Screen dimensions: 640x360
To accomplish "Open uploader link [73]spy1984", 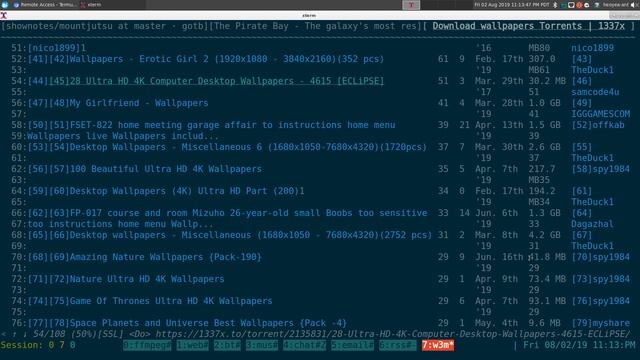I will [600, 280].
